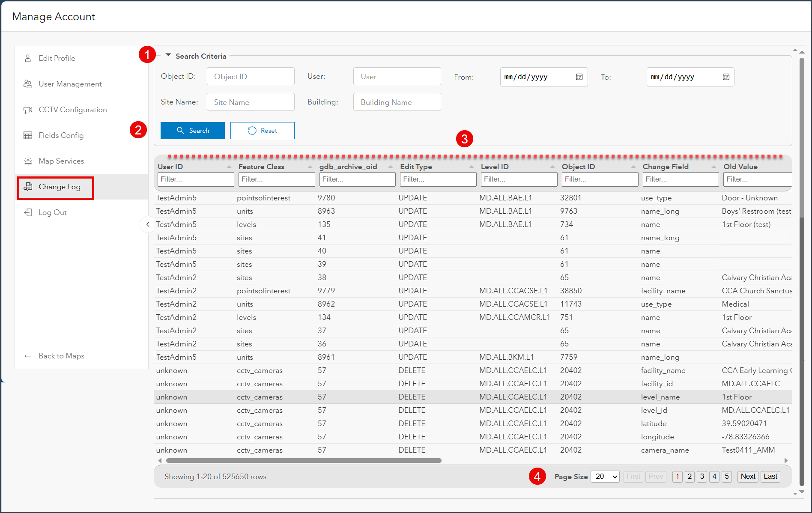
Task: Click the table's horizontal scroll right arrow
Action: pyautogui.click(x=786, y=461)
